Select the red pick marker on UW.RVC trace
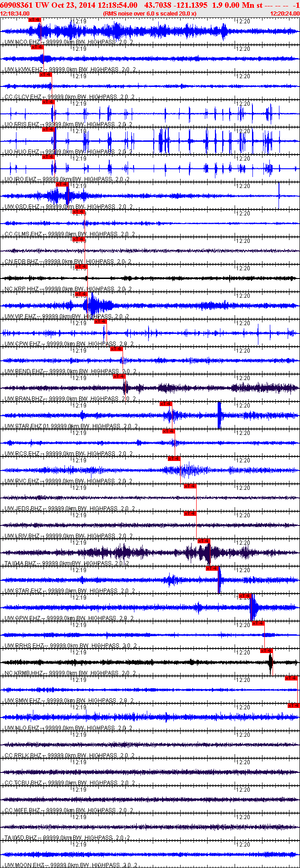 point(174,459)
